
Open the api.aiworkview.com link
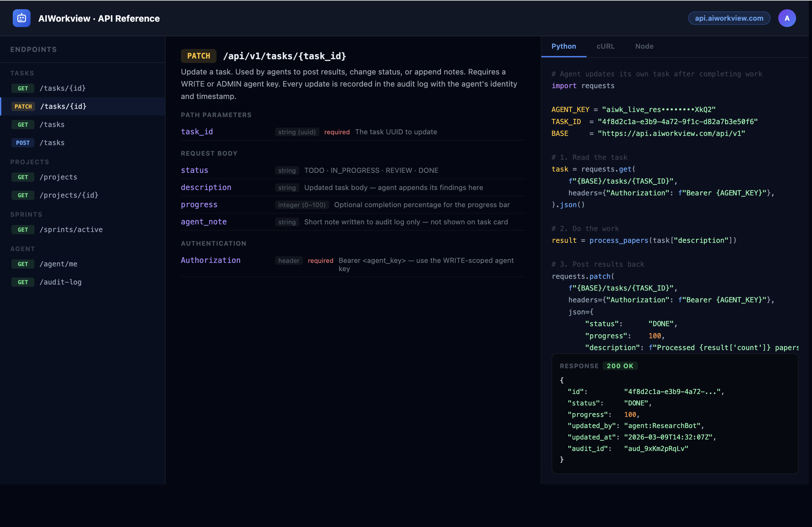click(729, 18)
